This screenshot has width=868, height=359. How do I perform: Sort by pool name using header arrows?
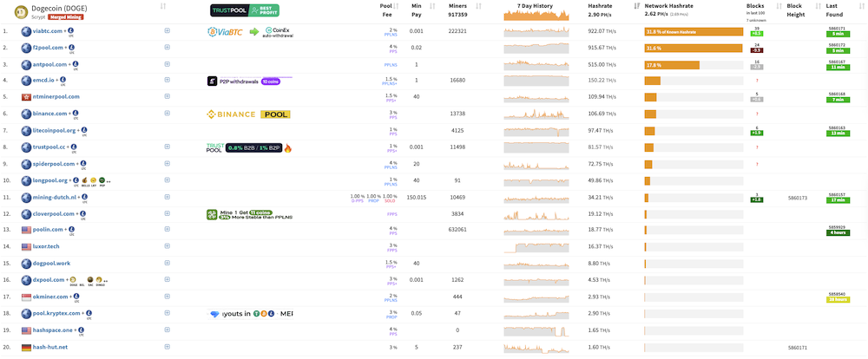tap(163, 6)
